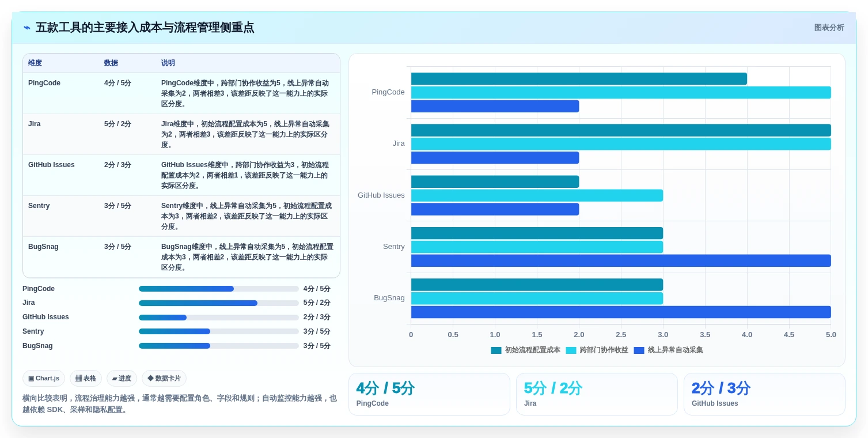
Task: Click the Jira progress bar
Action: [219, 303]
